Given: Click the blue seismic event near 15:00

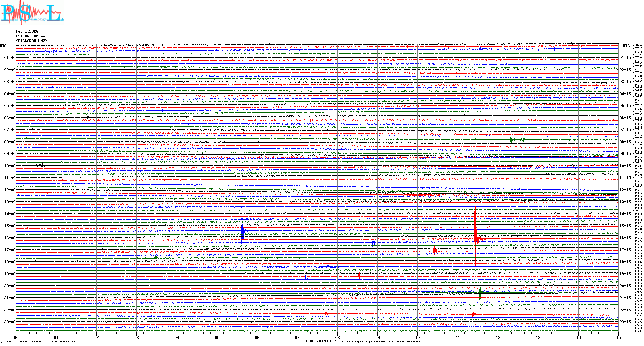Looking at the screenshot, I should pos(243,231).
